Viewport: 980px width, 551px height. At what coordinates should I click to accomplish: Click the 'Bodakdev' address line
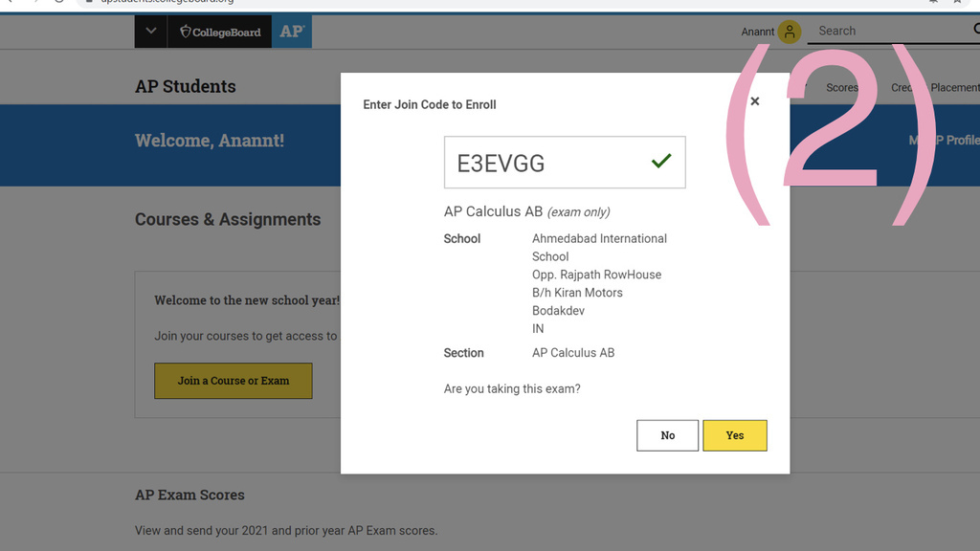558,311
